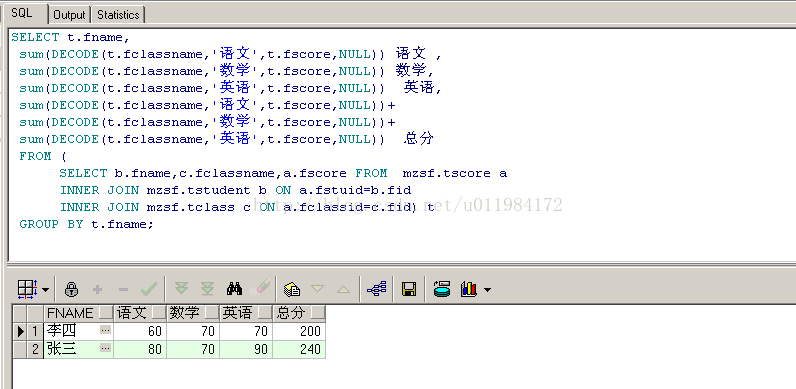Select row 1 via its row number
The image size is (796, 389).
(x=35, y=331)
